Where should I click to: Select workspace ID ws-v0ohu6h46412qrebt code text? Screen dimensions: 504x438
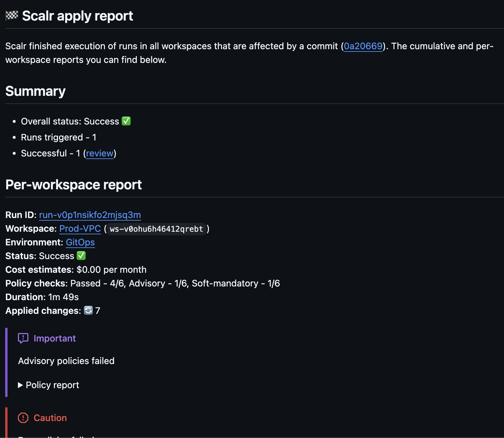click(x=156, y=229)
